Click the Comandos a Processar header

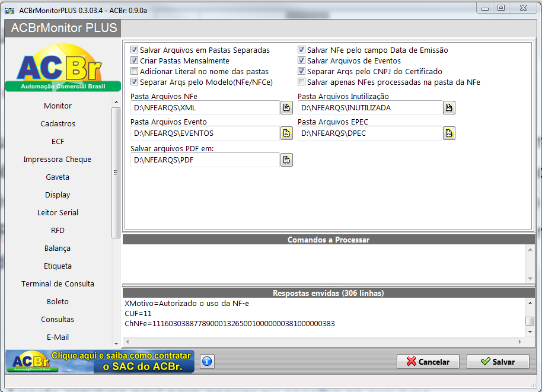click(x=329, y=240)
